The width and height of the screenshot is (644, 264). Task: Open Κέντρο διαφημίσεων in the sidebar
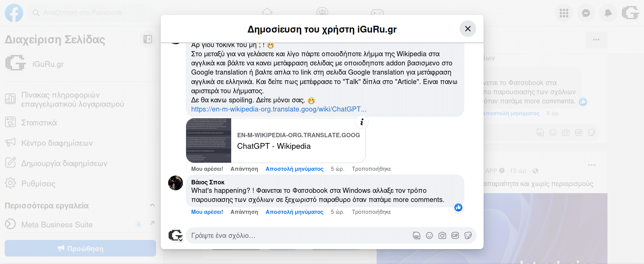click(80, 143)
